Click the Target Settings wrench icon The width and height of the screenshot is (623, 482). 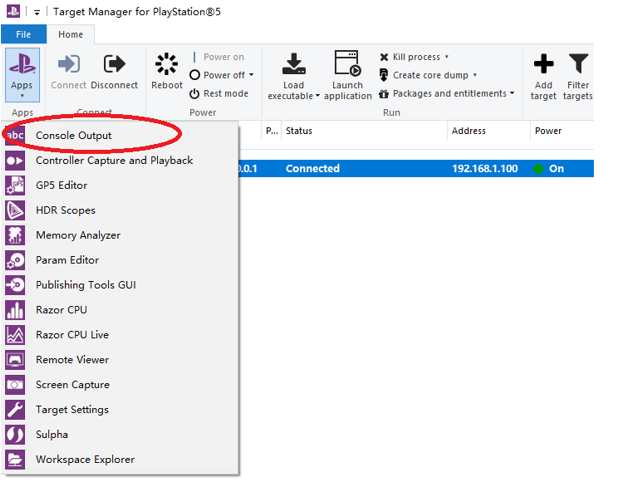pyautogui.click(x=16, y=410)
